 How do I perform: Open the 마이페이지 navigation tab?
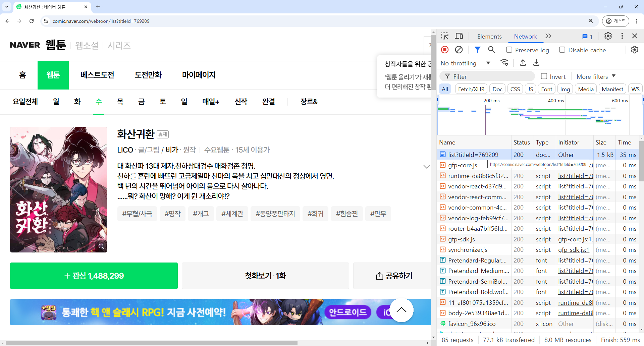pyautogui.click(x=199, y=75)
